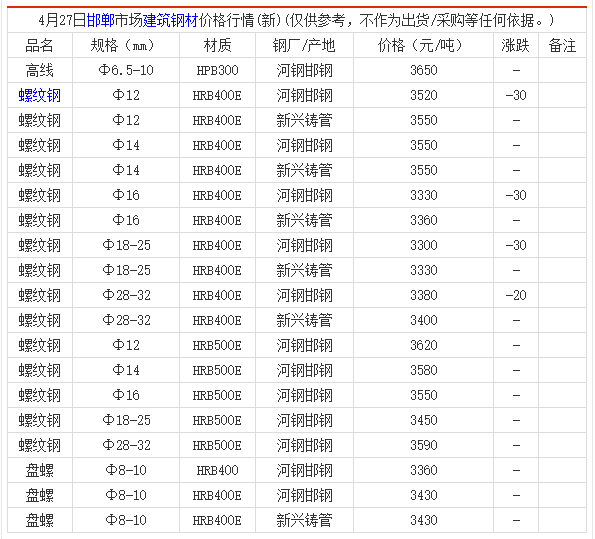Click the 涨跌 column header
Screen dimensions: 595x539
click(516, 46)
